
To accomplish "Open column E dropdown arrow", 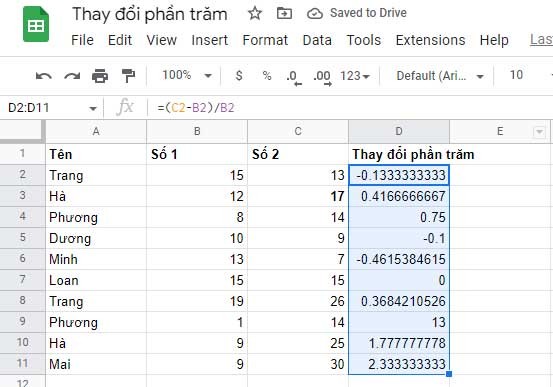I will (x=539, y=132).
